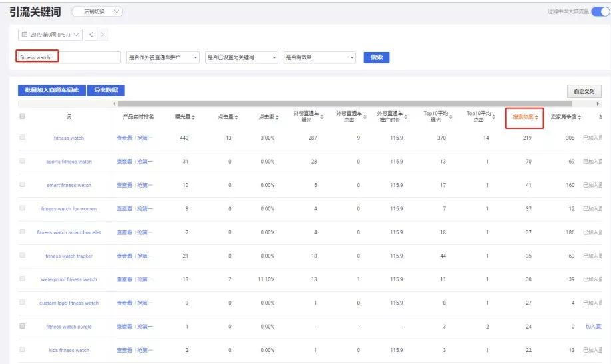611x364 pixels.
Task: Click exposure value 440 in fitness watch row
Action: click(184, 138)
